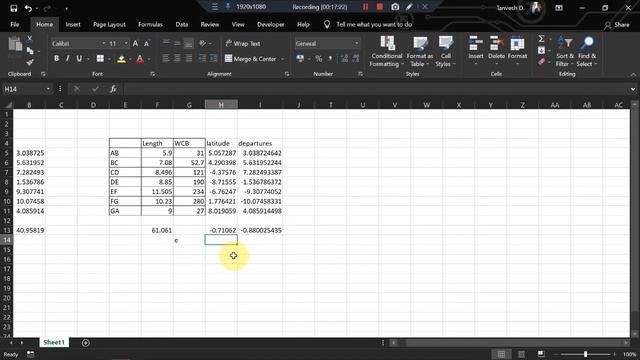Open the borders button

coord(100,59)
